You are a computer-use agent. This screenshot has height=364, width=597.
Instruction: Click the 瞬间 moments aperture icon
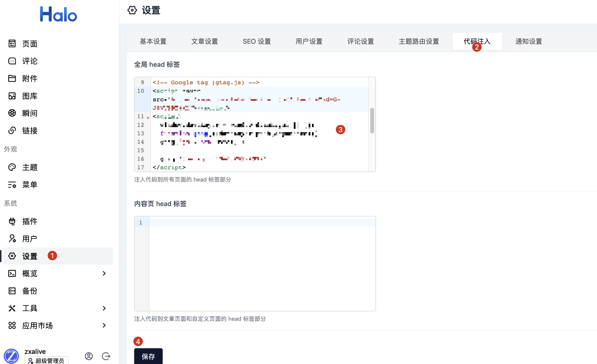click(12, 113)
